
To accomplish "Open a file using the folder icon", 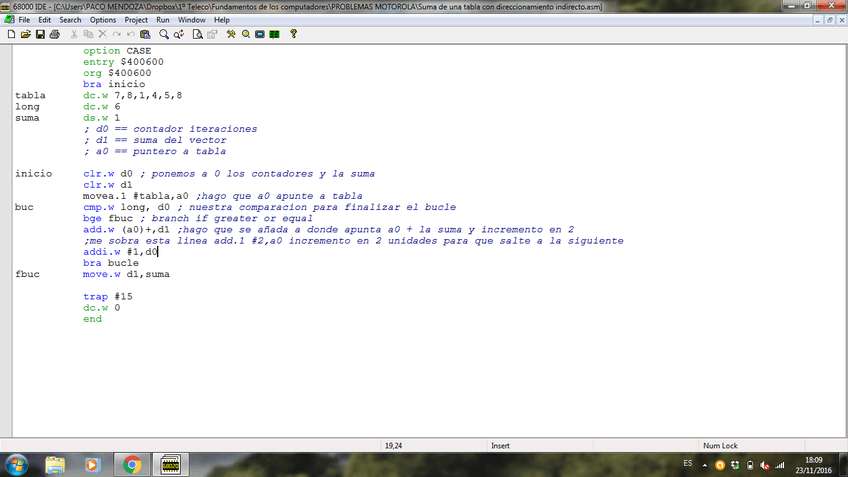I will pos(25,34).
